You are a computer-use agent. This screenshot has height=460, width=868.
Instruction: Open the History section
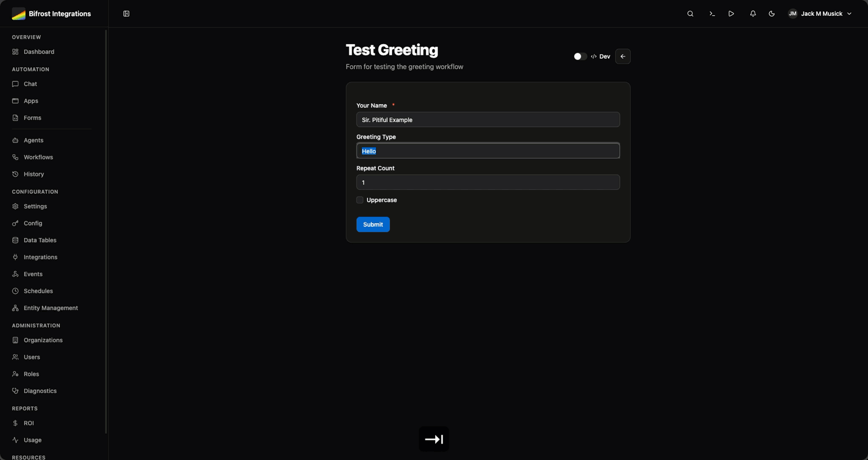pos(33,174)
